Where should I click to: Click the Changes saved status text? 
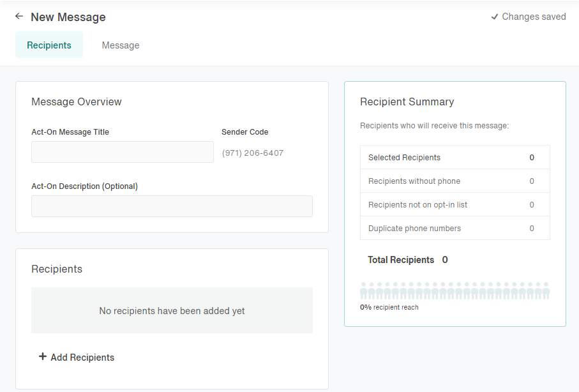point(534,17)
